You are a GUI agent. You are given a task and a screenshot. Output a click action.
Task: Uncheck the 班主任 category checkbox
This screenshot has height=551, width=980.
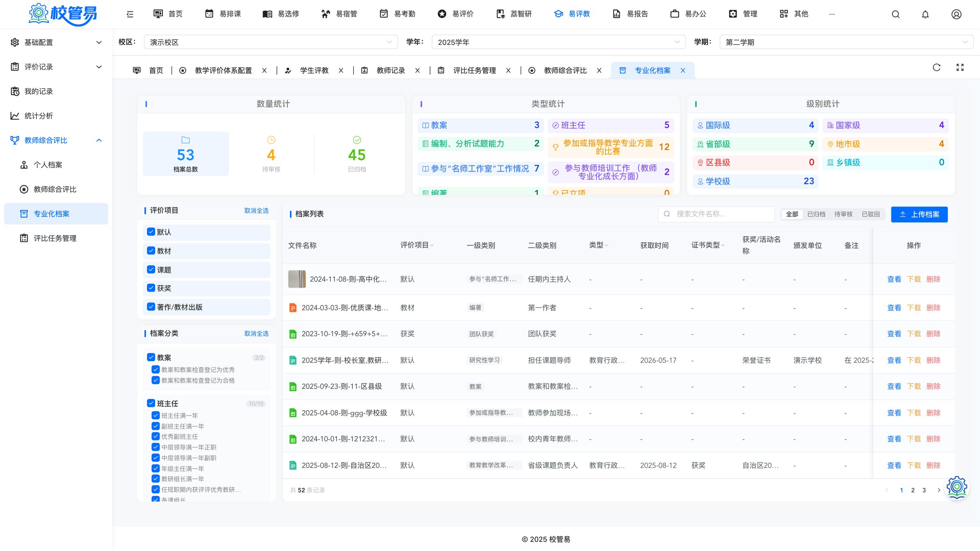pos(151,403)
